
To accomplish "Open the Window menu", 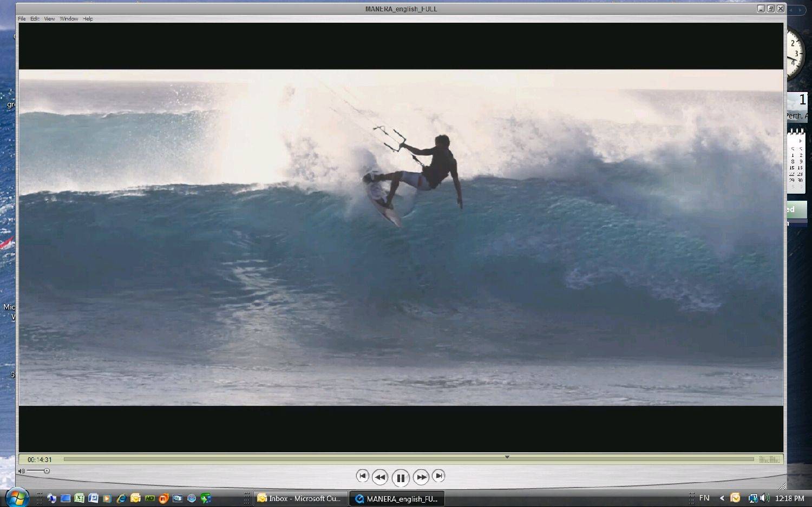I will click(69, 19).
